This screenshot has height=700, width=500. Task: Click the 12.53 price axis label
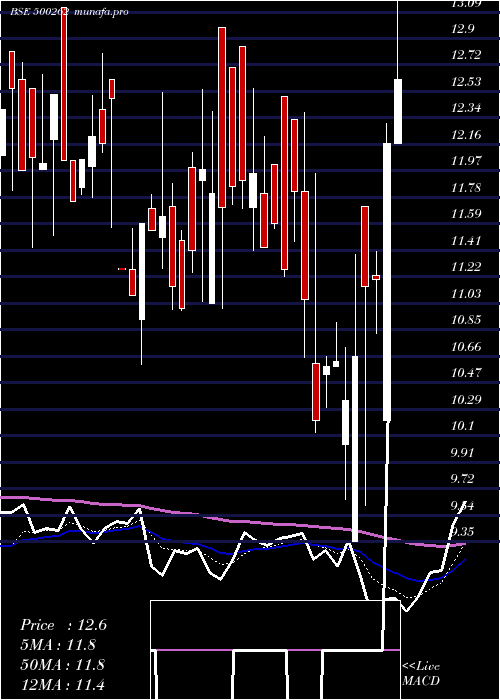click(467, 82)
